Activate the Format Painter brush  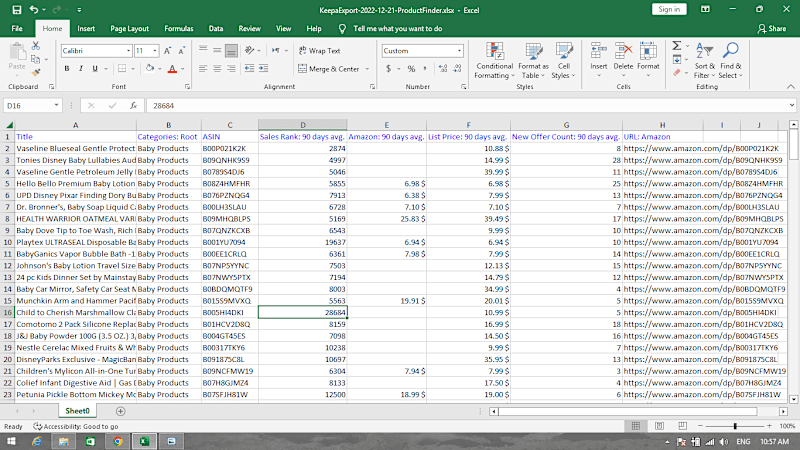pyautogui.click(x=36, y=72)
